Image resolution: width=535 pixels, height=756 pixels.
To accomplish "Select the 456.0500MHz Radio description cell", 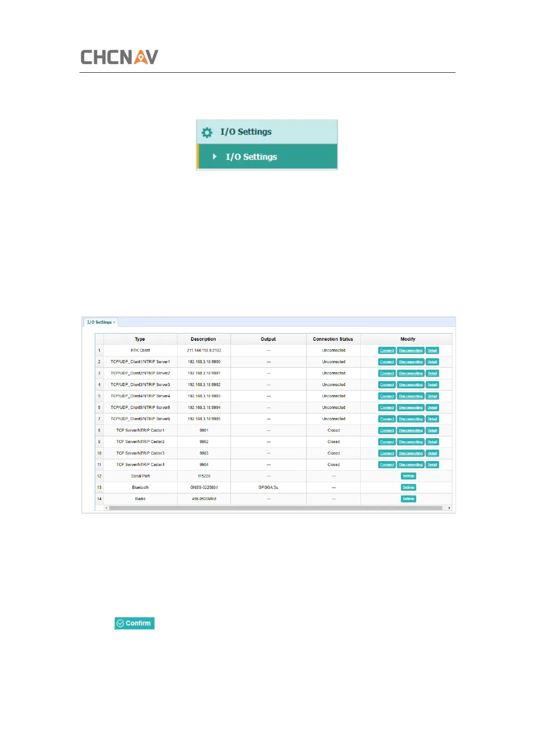I will (204, 499).
